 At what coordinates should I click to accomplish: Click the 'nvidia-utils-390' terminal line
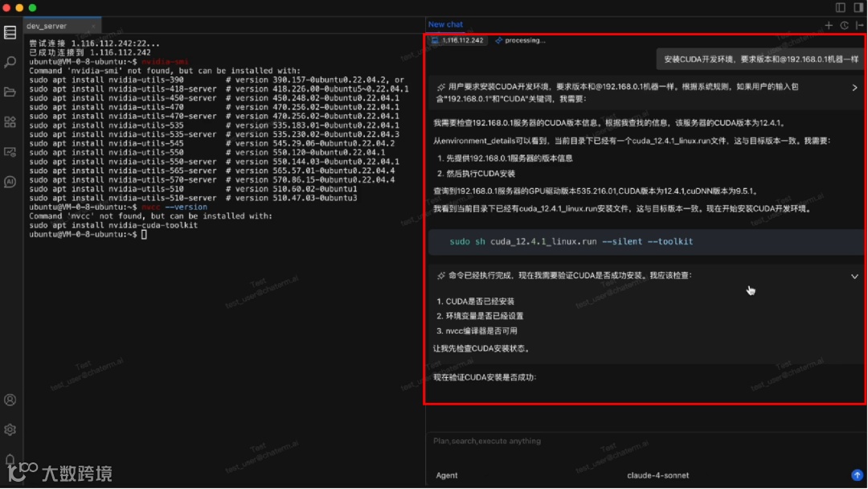pyautogui.click(x=216, y=80)
